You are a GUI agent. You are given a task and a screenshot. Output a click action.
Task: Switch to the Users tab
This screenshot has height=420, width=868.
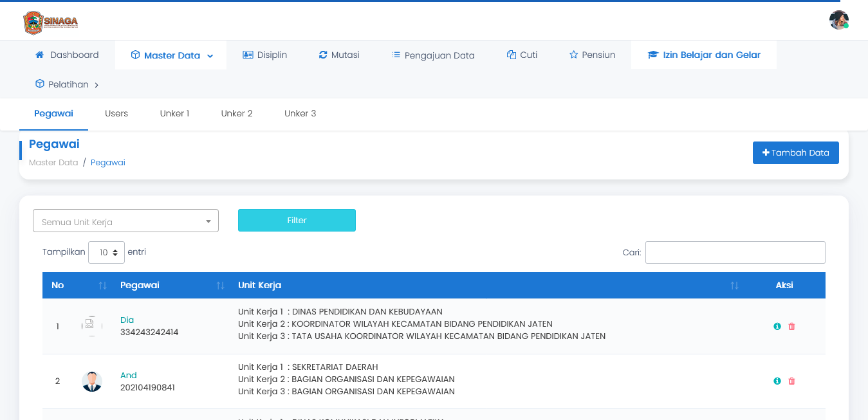[116, 113]
